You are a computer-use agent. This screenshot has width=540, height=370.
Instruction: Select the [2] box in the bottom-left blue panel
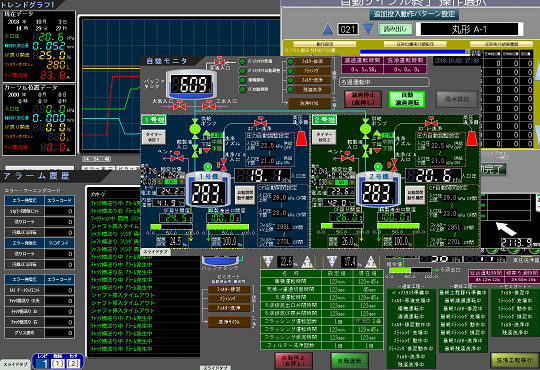tap(73, 363)
